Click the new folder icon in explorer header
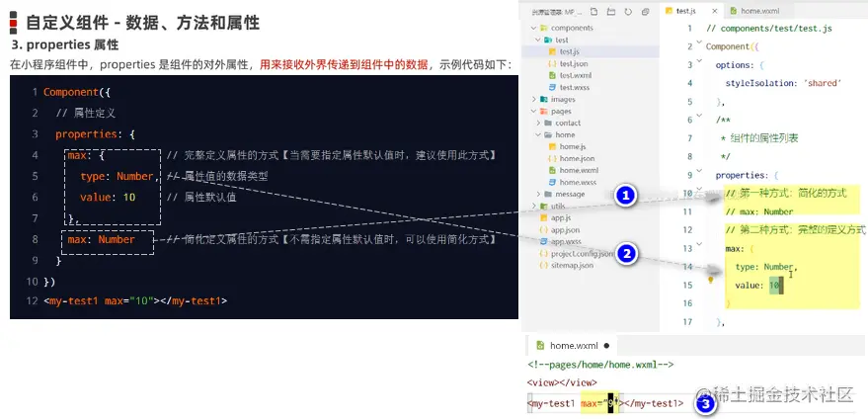868x419 pixels. click(x=611, y=11)
